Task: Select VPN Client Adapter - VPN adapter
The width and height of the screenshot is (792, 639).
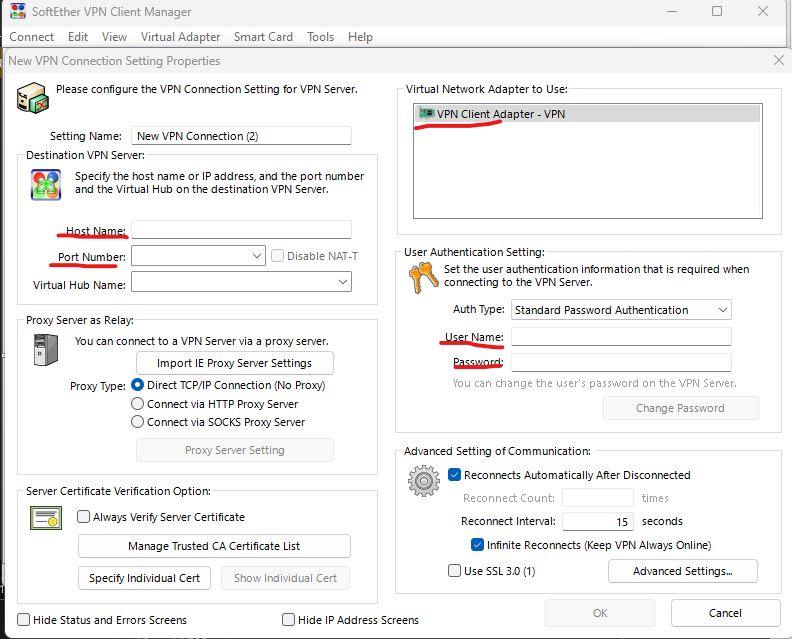Action: tap(500, 114)
